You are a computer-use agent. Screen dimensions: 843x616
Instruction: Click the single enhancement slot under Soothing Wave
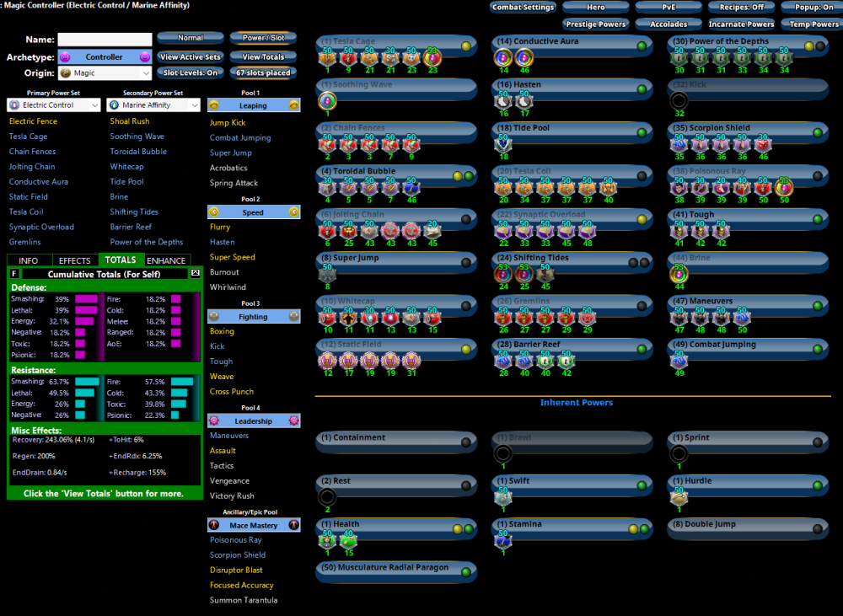(x=326, y=100)
